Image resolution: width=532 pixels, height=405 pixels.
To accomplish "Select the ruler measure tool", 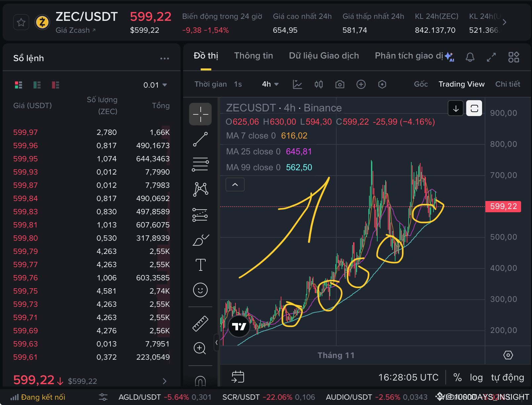I will tap(200, 323).
